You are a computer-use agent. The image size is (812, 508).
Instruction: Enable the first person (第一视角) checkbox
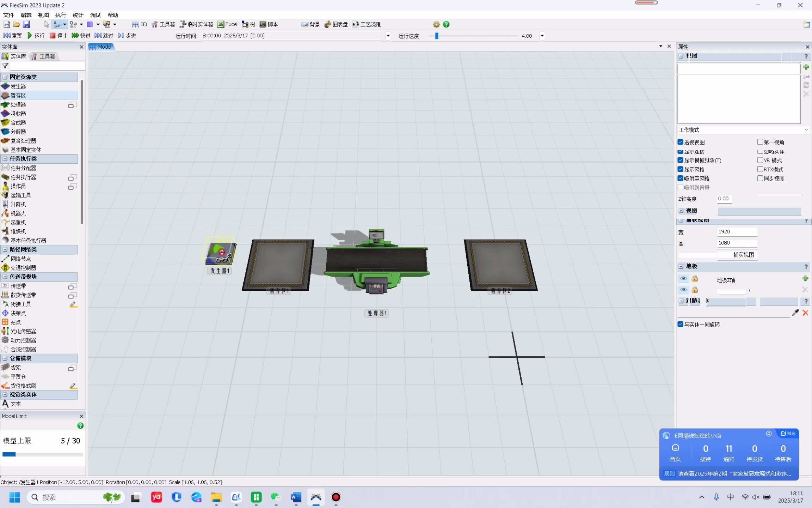pos(760,142)
